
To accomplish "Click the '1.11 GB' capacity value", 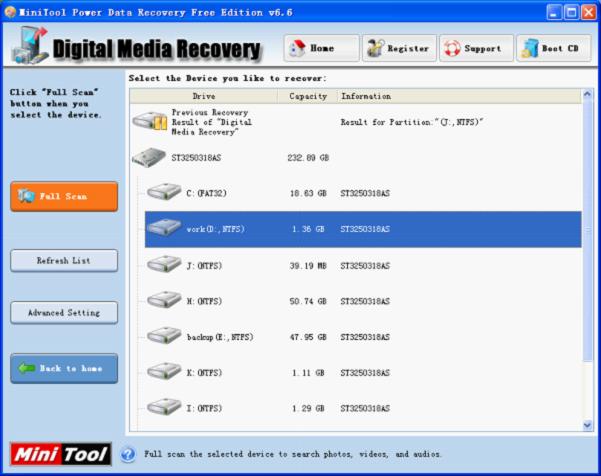I will (x=308, y=373).
